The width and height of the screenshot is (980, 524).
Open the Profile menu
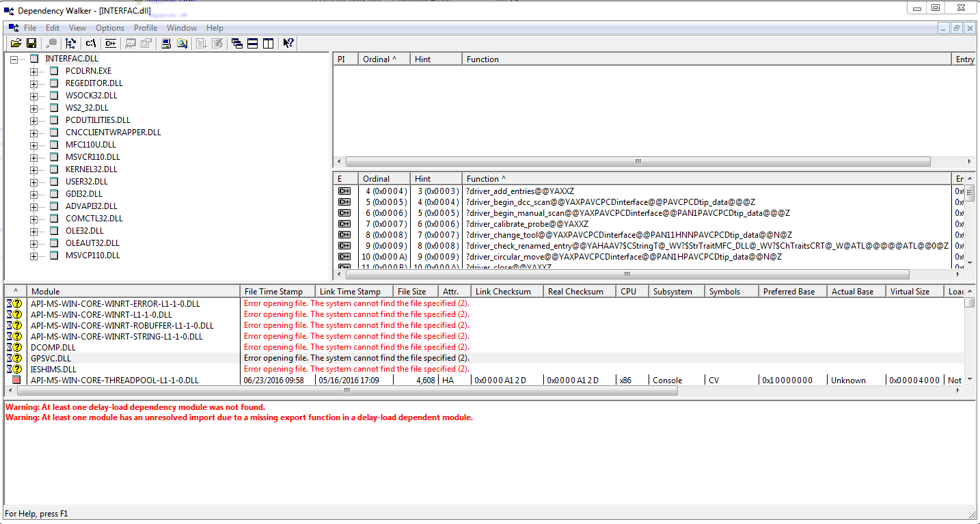point(146,28)
